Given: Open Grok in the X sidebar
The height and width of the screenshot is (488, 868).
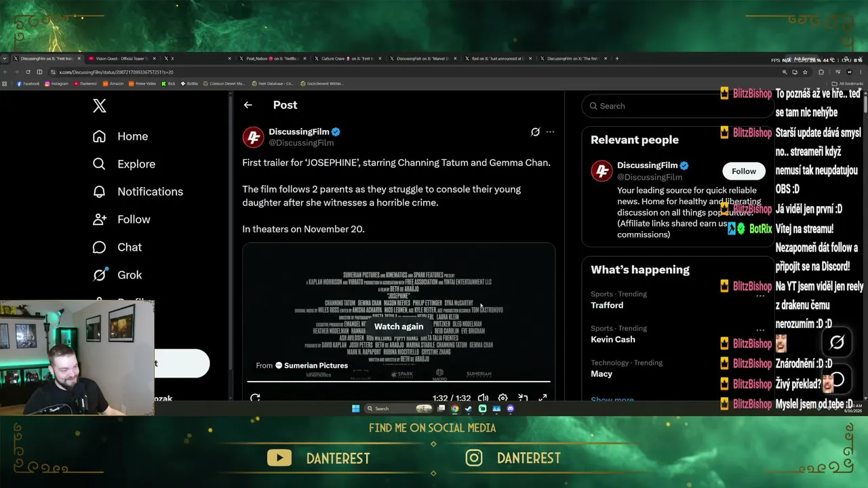Looking at the screenshot, I should 117,274.
